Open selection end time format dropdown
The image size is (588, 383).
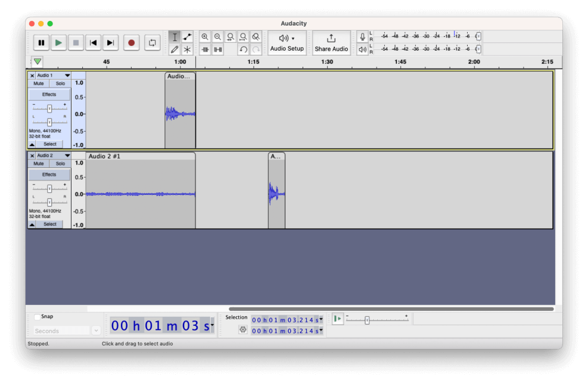[321, 331]
